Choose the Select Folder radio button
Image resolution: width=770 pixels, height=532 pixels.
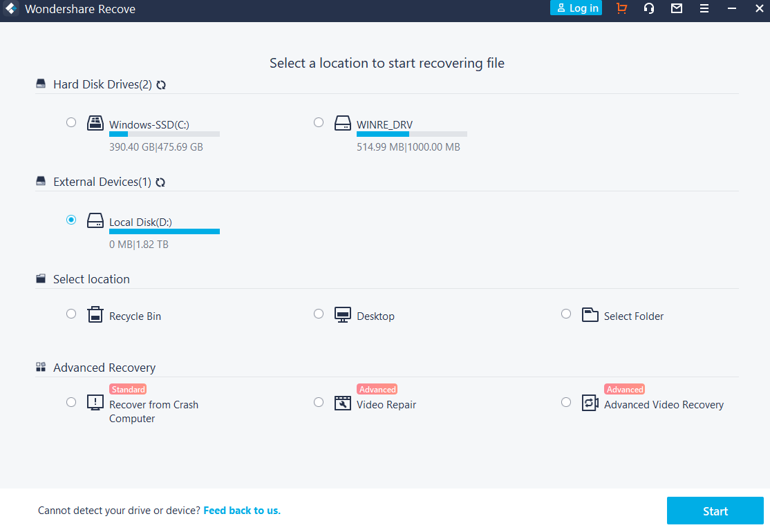(566, 314)
